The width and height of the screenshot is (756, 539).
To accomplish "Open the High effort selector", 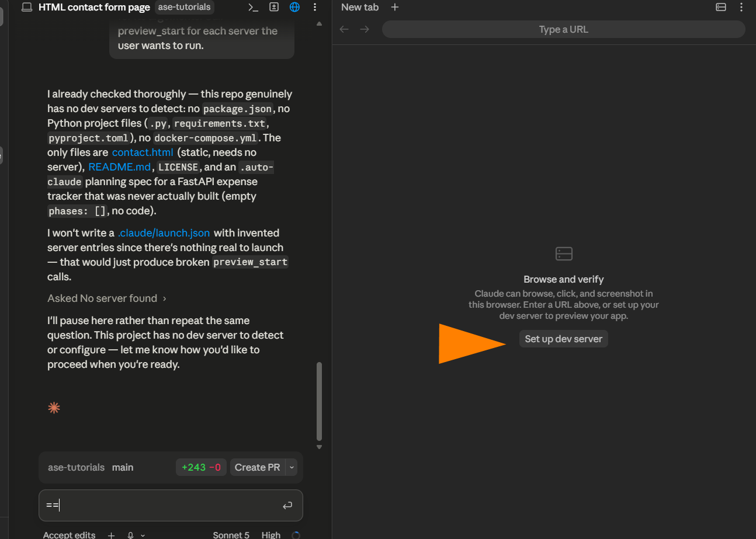I will (271, 535).
